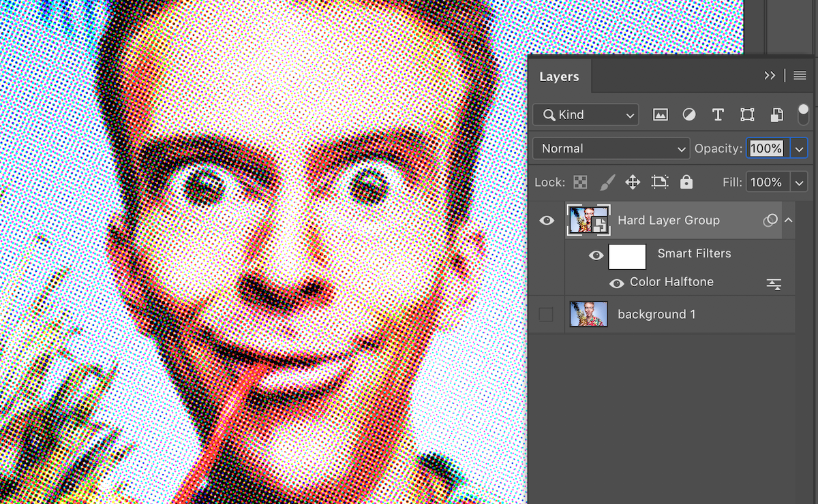Click the Layers panel tab
This screenshot has height=504, width=818.
tap(559, 76)
